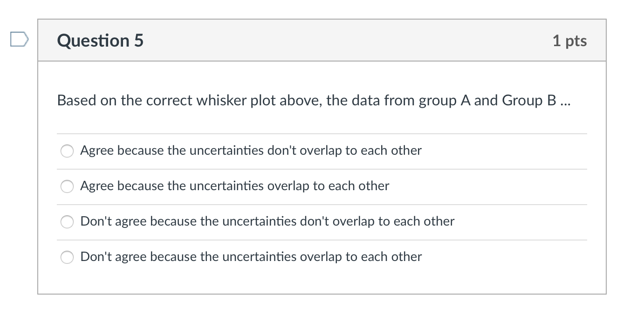This screenshot has height=316, width=644.
Task: Click text "Don't agree because the uncertainties overlap"
Action: coord(251,257)
